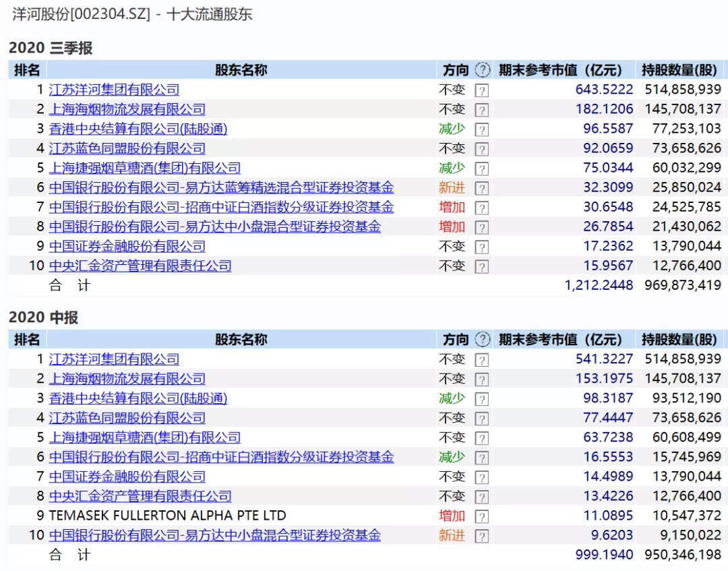Click question icon for 中报 上海捷强烟草 row
Viewport: 728px width, 571px height.
[x=481, y=438]
